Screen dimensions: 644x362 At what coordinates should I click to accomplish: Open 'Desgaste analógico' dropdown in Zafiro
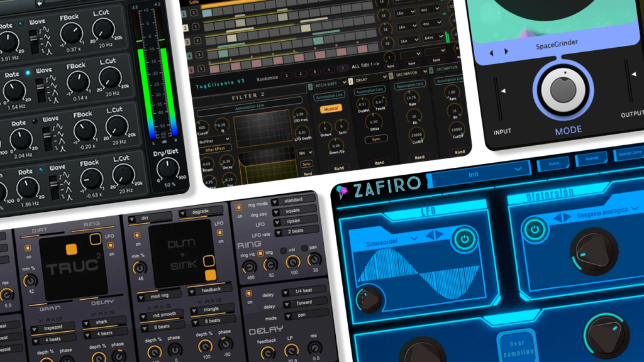click(x=608, y=212)
